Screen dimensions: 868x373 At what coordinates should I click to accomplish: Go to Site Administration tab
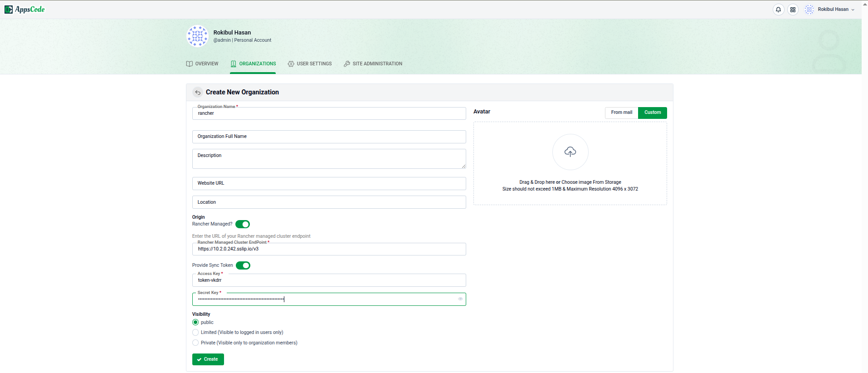pyautogui.click(x=373, y=64)
